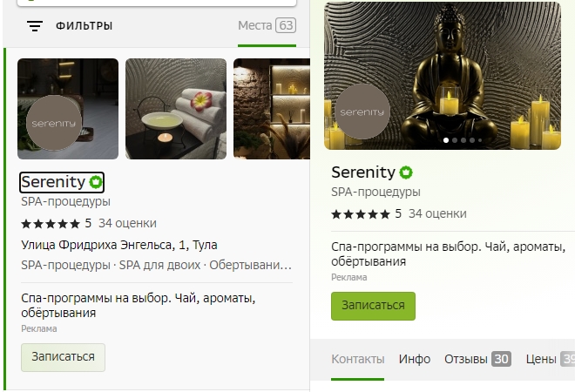Image resolution: width=575 pixels, height=392 pixels.
Task: Open the brick wall shelf photo
Action: pyautogui.click(x=272, y=109)
